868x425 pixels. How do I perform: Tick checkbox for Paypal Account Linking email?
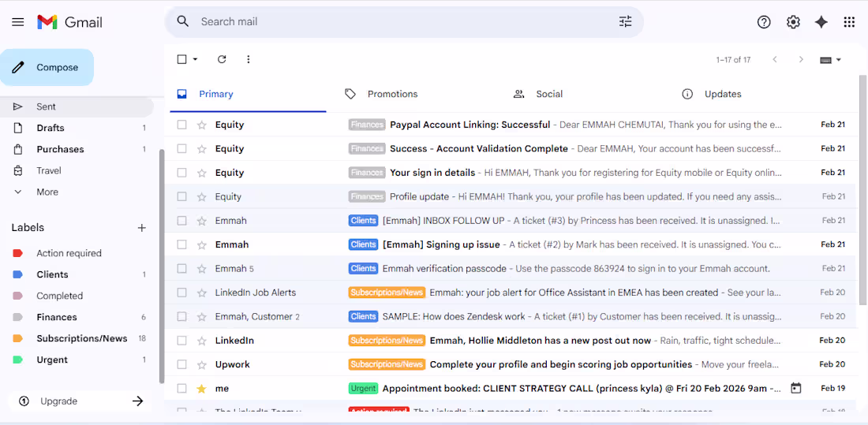181,125
